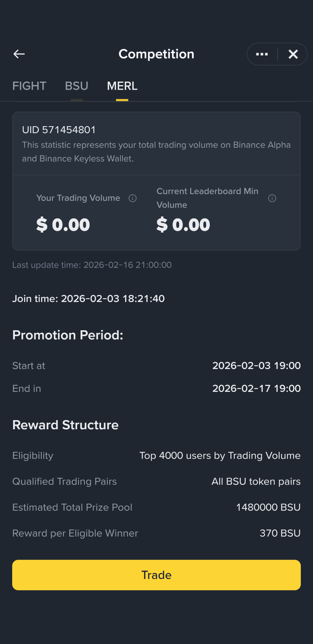Tap the Last update time line
The height and width of the screenshot is (644, 313).
coord(92,265)
